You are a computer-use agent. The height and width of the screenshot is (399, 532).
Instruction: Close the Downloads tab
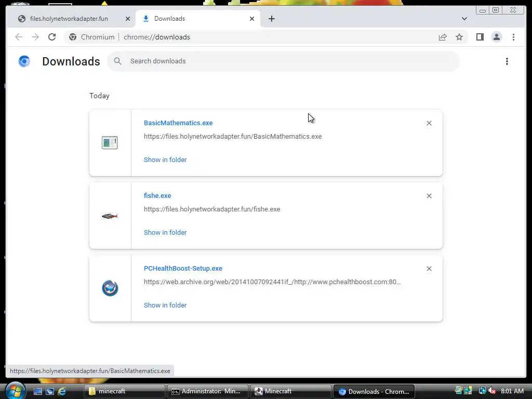[252, 19]
